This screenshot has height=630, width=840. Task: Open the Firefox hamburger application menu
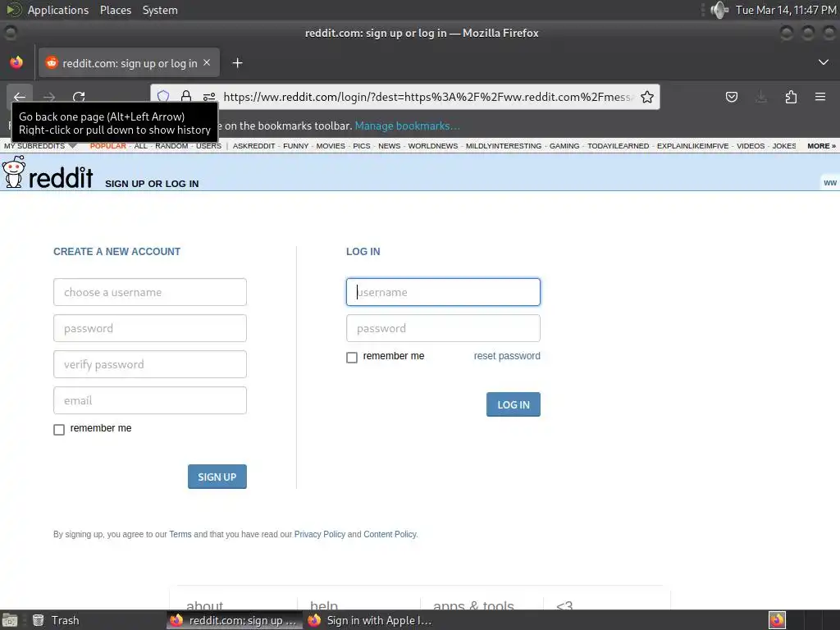coord(820,97)
